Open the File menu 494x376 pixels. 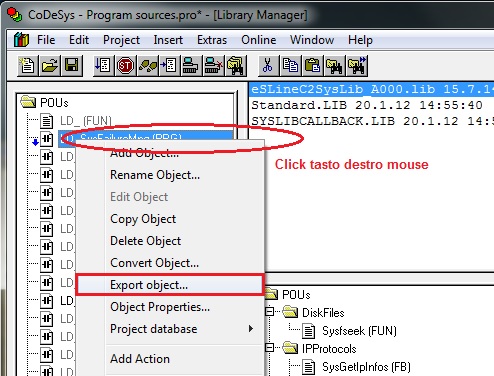46,40
